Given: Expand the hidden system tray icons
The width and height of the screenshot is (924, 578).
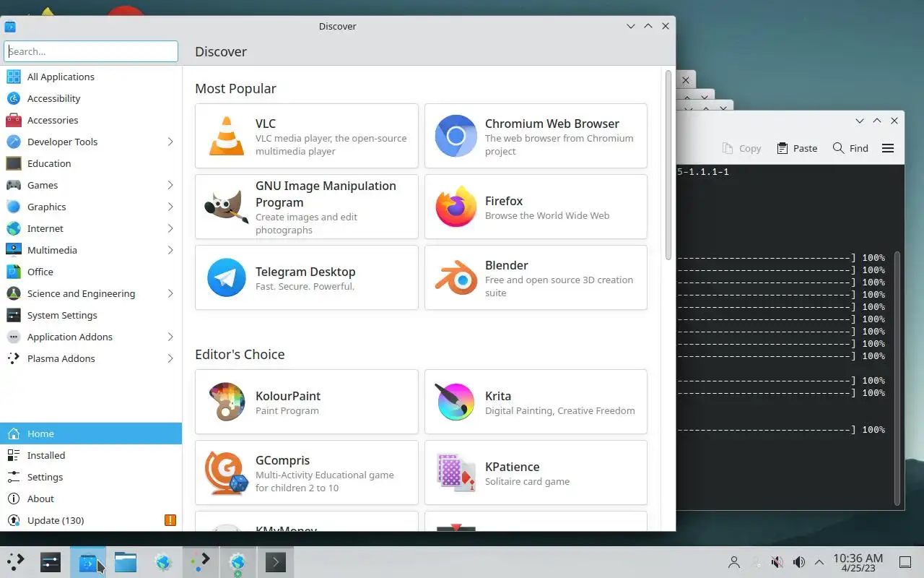Looking at the screenshot, I should click(x=819, y=562).
